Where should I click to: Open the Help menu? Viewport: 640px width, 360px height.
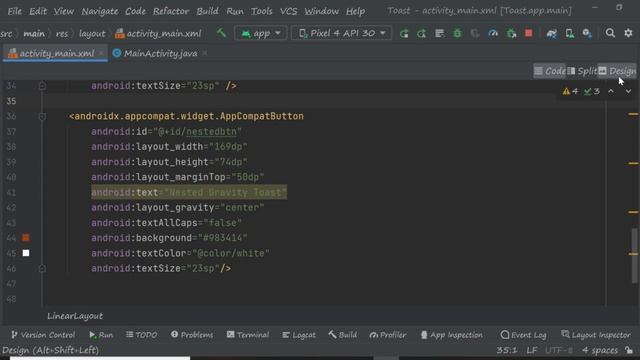[x=356, y=11]
